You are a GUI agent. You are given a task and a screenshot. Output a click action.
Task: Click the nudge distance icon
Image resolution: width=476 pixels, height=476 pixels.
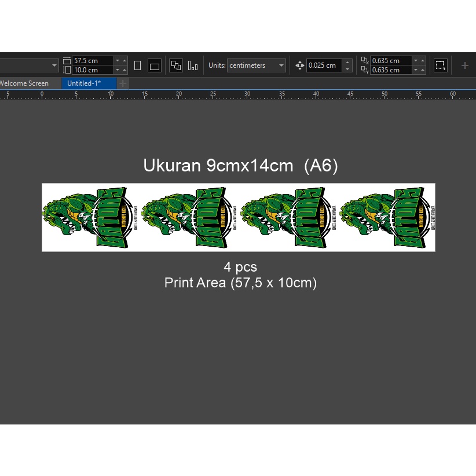(x=299, y=65)
